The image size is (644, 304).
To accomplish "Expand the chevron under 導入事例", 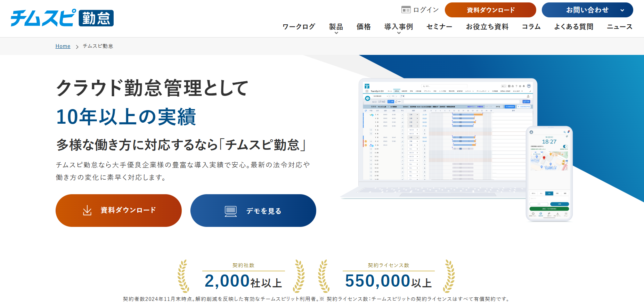I will click(399, 33).
